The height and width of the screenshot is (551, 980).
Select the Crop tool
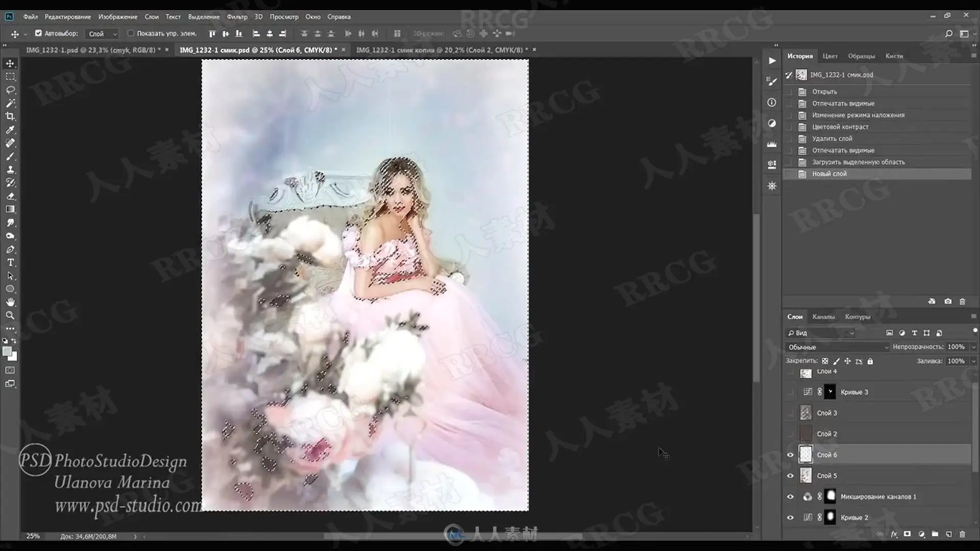(10, 116)
